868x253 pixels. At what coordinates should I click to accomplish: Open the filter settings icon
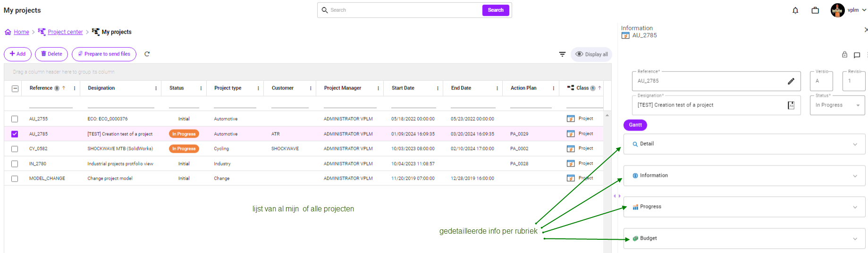[x=562, y=54]
